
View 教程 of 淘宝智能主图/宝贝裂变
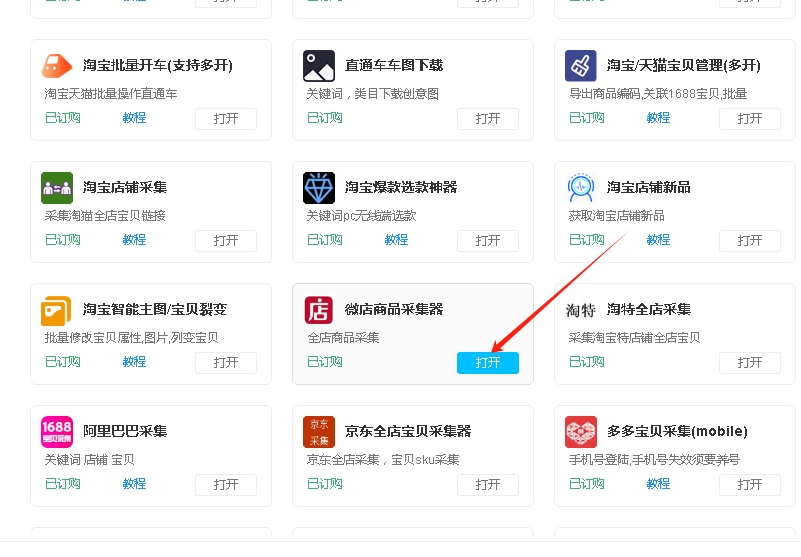[x=134, y=362]
